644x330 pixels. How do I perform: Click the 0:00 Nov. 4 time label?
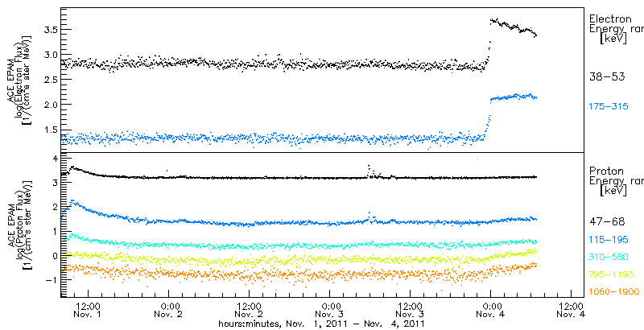click(x=491, y=310)
